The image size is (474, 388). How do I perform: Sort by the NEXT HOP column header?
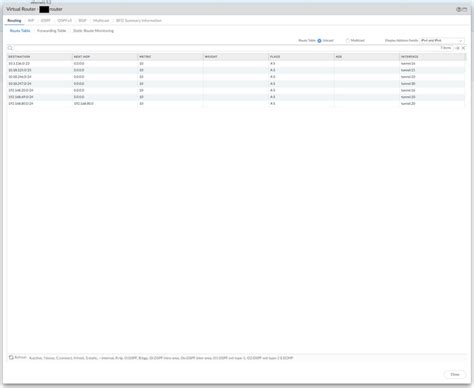point(105,57)
